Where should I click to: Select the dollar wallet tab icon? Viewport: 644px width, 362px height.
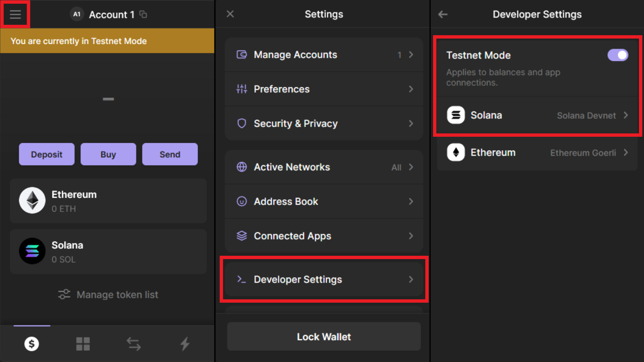point(32,344)
